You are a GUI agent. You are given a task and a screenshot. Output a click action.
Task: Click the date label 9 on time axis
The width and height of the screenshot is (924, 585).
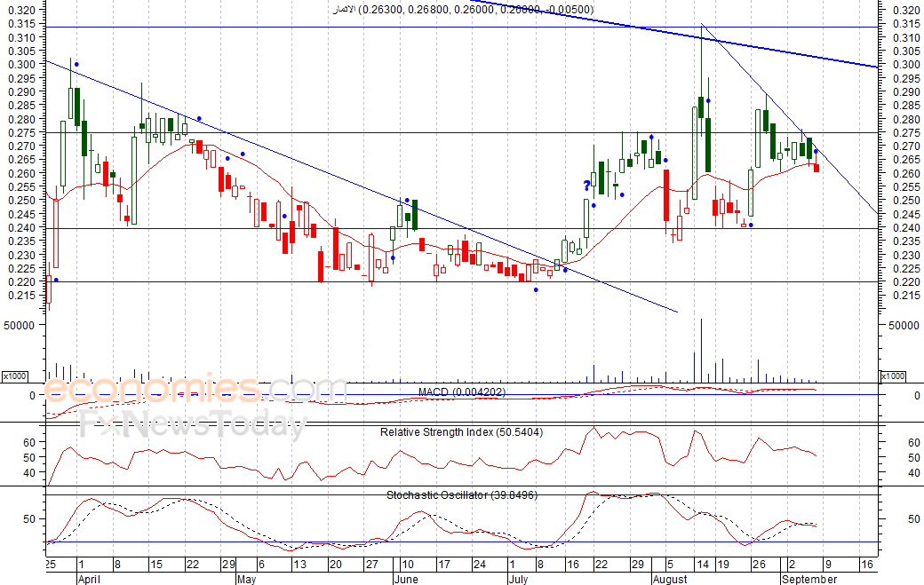[x=828, y=565]
